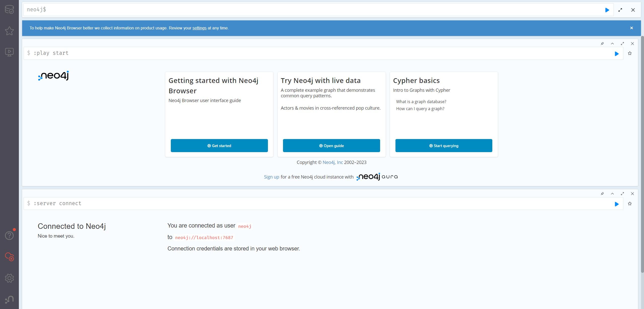Click the page vertical scrollbar
The height and width of the screenshot is (309, 644).
tap(642, 154)
